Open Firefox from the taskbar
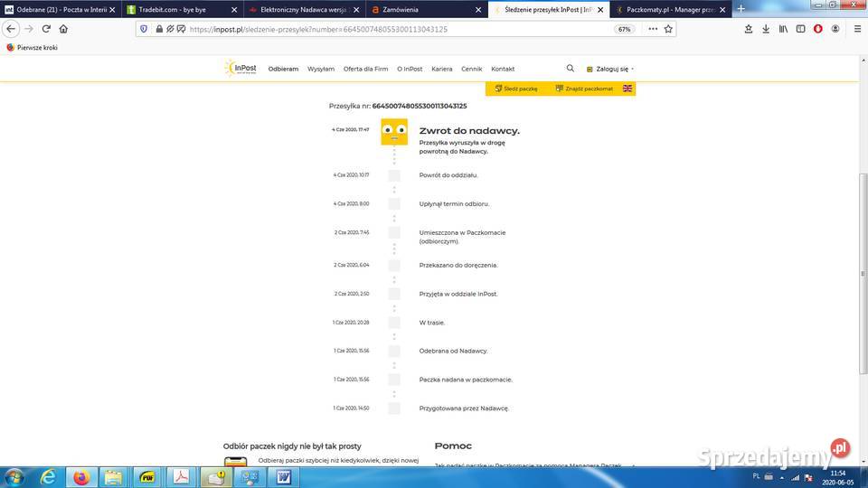Viewport: 868px width, 488px height. click(x=81, y=477)
